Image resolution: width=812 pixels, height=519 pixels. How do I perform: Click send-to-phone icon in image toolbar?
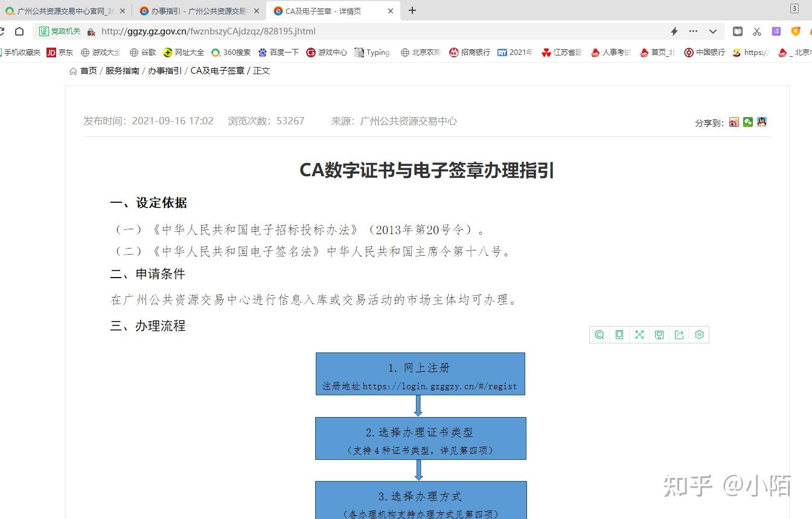pyautogui.click(x=619, y=335)
